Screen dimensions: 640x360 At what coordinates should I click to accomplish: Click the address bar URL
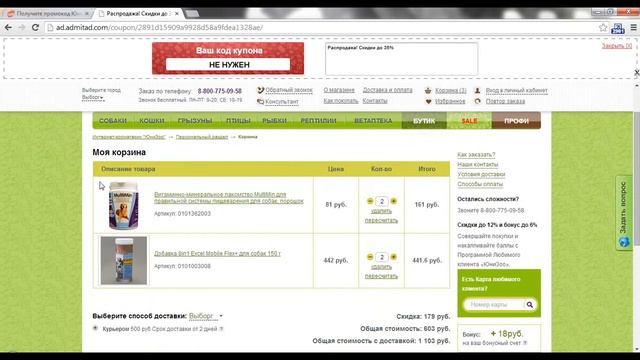pos(159,27)
